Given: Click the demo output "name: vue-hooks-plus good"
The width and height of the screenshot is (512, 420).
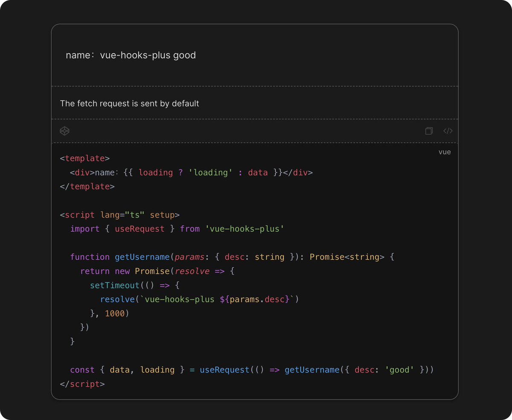Looking at the screenshot, I should coord(131,55).
